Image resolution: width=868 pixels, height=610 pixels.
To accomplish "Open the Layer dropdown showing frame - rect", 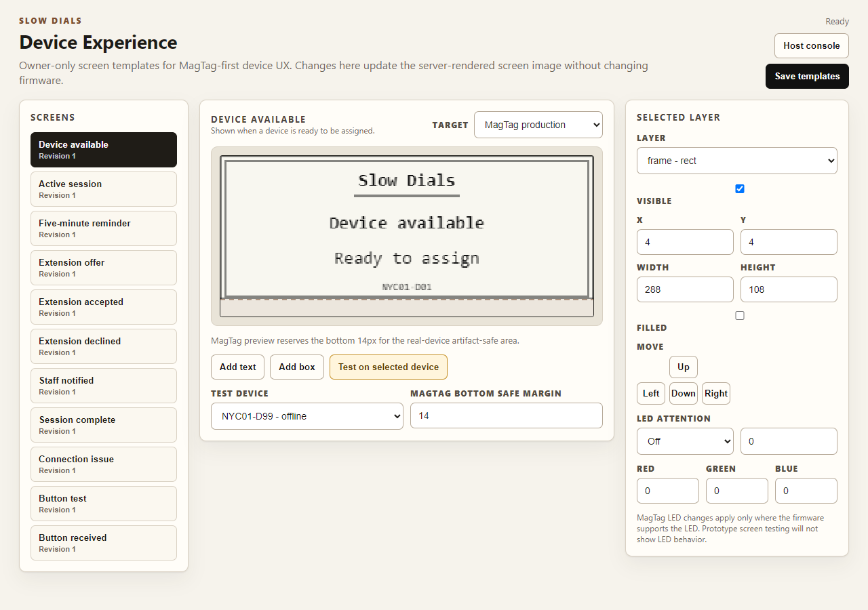I will 737,161.
